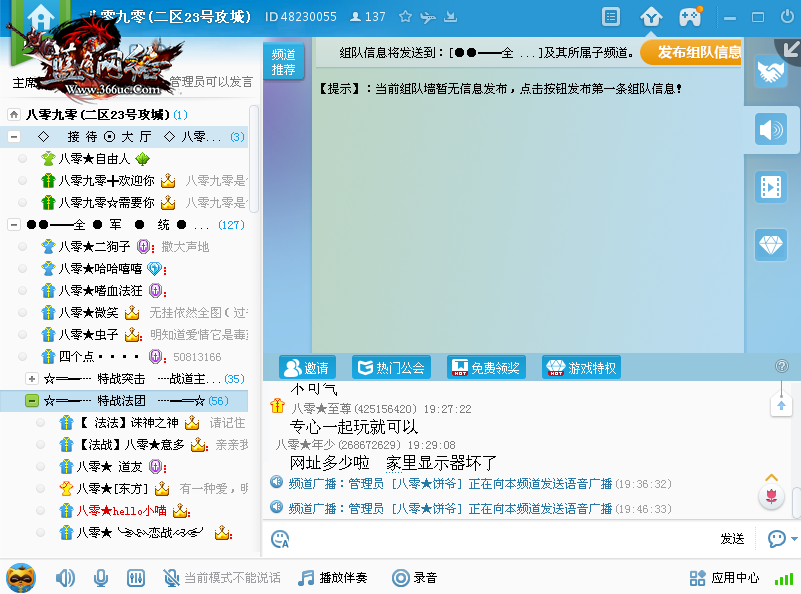Open the emoji picker in chat input
This screenshot has height=594, width=801.
(281, 539)
